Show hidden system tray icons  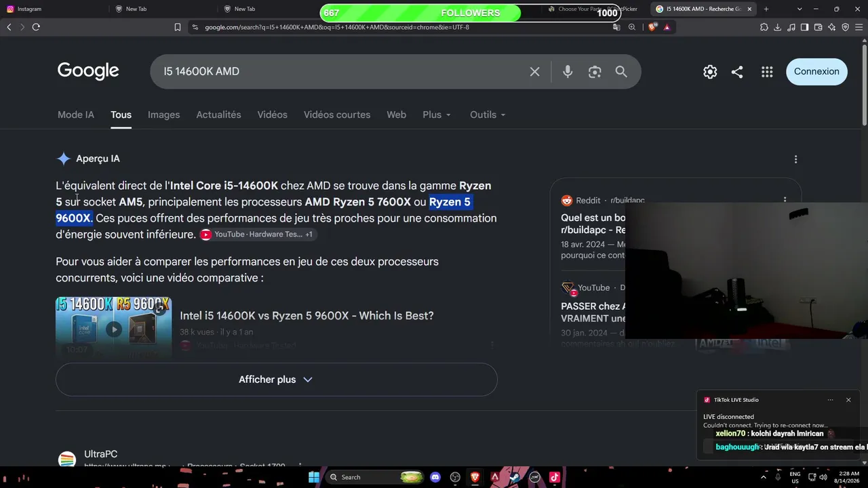point(764,477)
